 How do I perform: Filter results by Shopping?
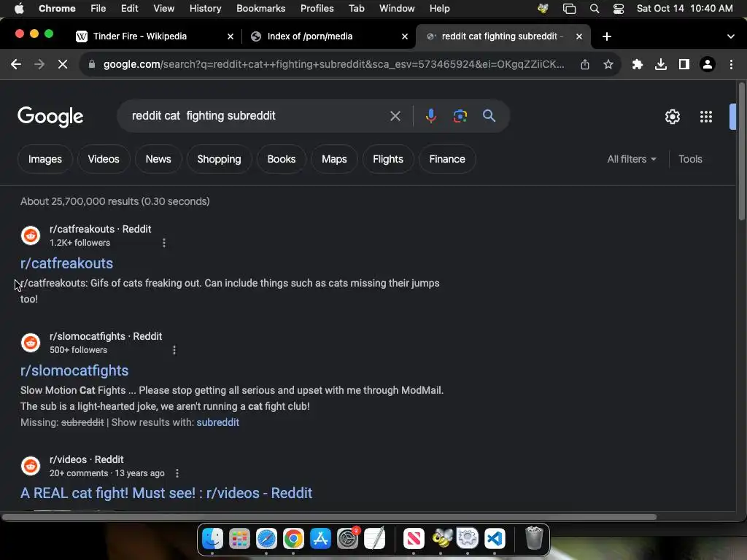(x=219, y=159)
